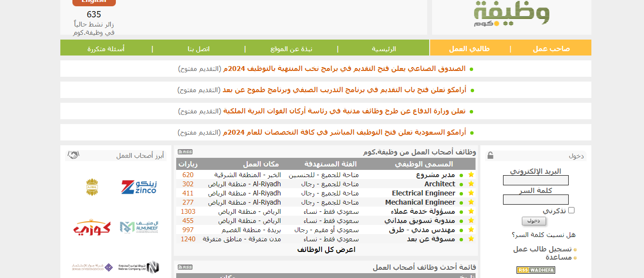Open the صاحب عمل tab
Image resolution: width=644 pixels, height=278 pixels.
(551, 49)
